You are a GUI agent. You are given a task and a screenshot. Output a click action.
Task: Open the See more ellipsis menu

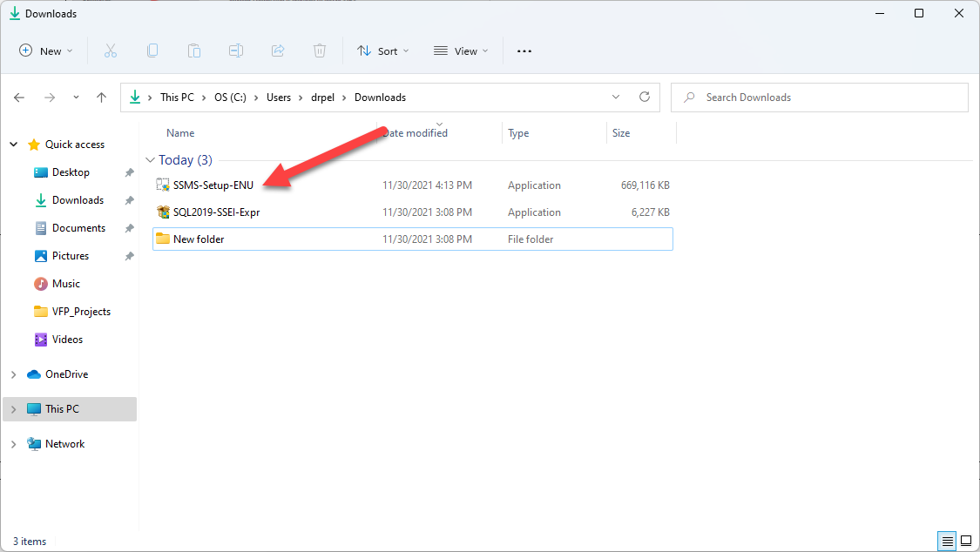pyautogui.click(x=524, y=51)
